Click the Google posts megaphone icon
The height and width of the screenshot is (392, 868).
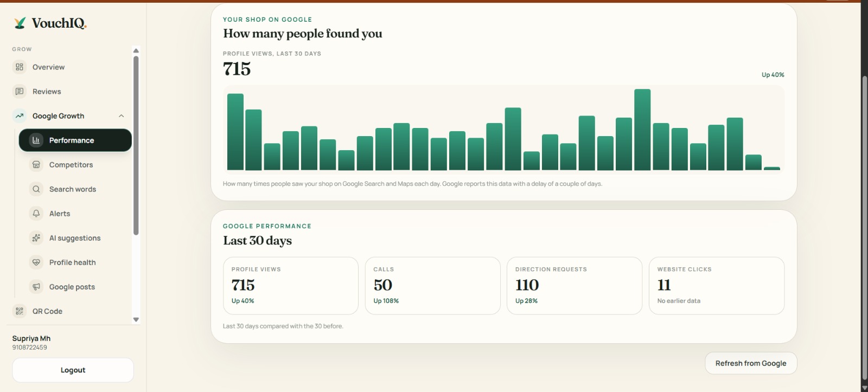tap(36, 286)
